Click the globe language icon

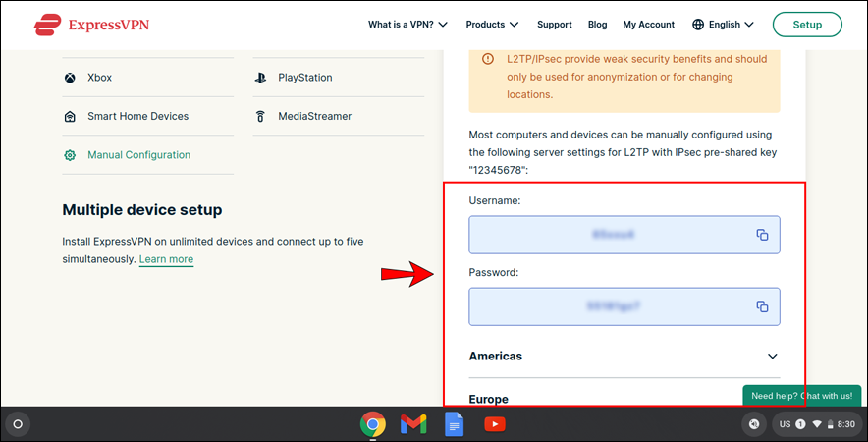[x=698, y=25]
